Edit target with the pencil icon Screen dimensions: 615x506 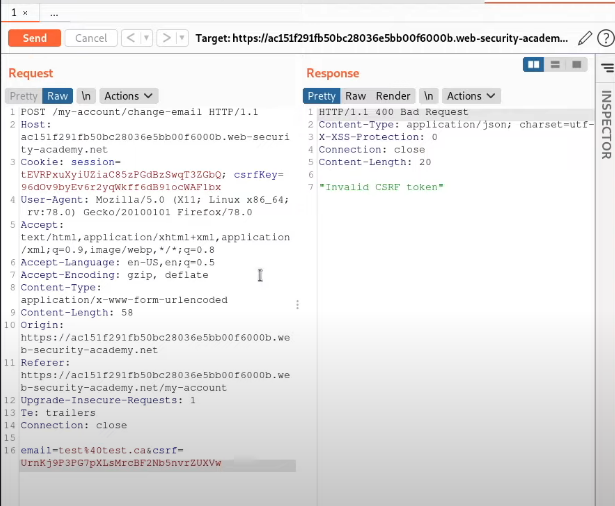pos(585,38)
